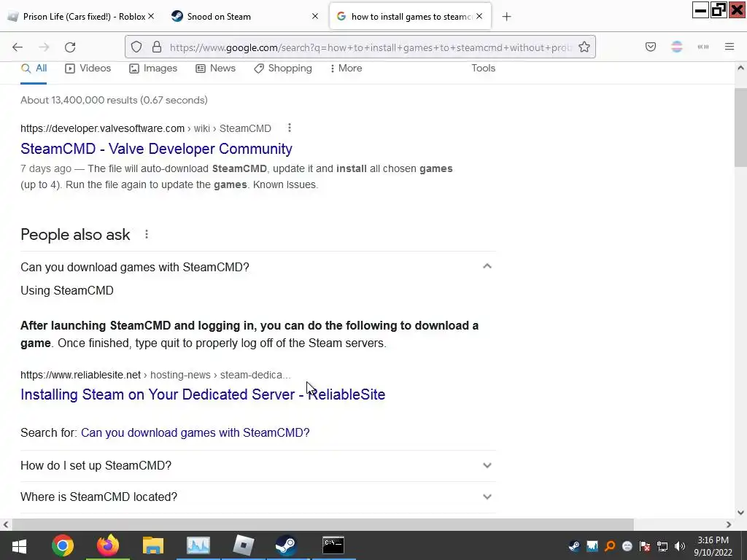Go back to the previous page

pyautogui.click(x=18, y=47)
